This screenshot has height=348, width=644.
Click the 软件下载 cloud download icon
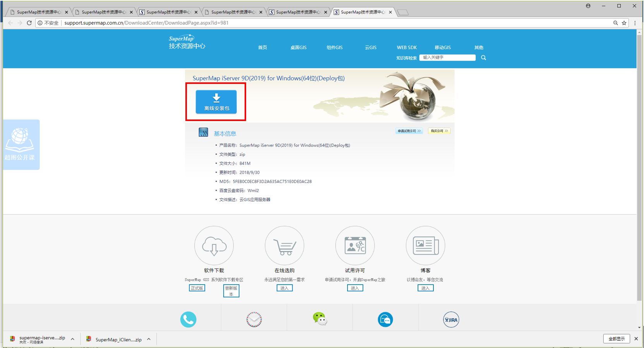pyautogui.click(x=214, y=246)
